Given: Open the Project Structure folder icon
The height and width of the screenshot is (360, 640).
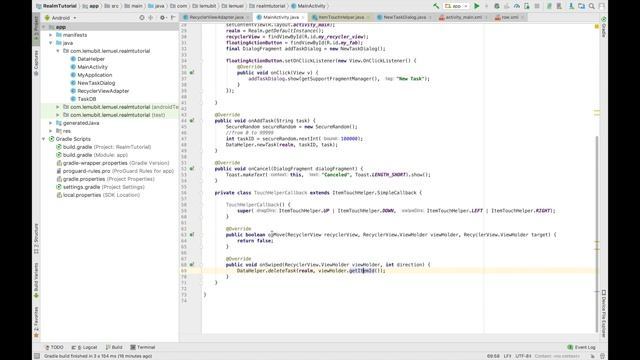Looking at the screenshot, I should 581,6.
